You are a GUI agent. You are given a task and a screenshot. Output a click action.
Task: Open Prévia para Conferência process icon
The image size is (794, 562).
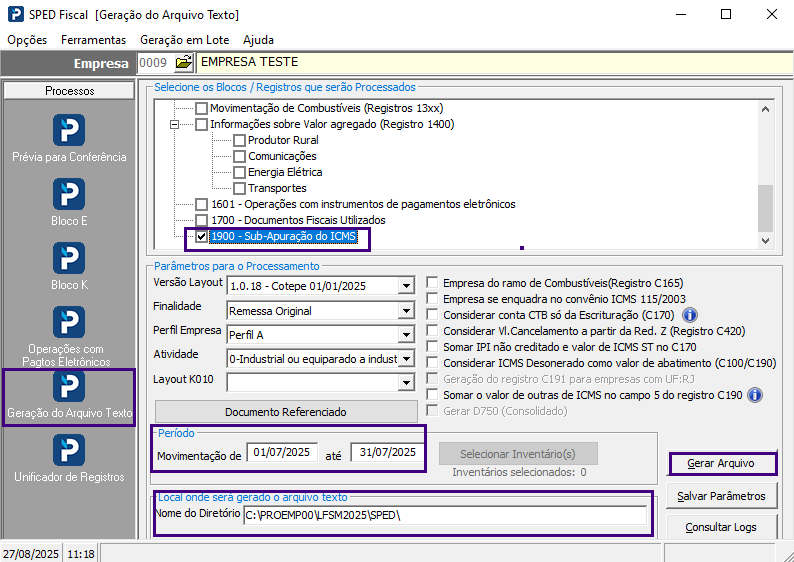tap(69, 130)
